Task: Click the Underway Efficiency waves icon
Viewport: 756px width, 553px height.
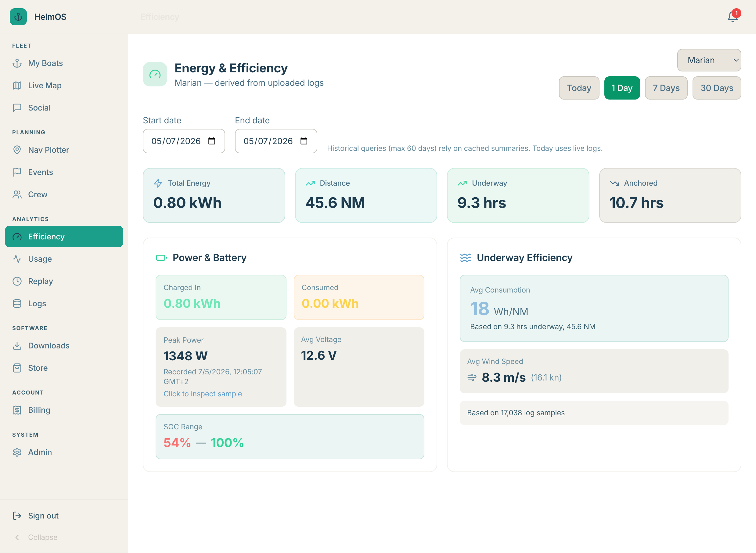Action: click(466, 258)
